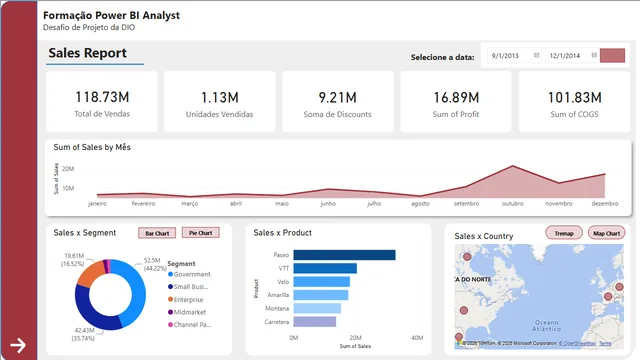The image size is (640, 360).
Task: Click the Formação Power BI Analyst title
Action: pyautogui.click(x=111, y=16)
